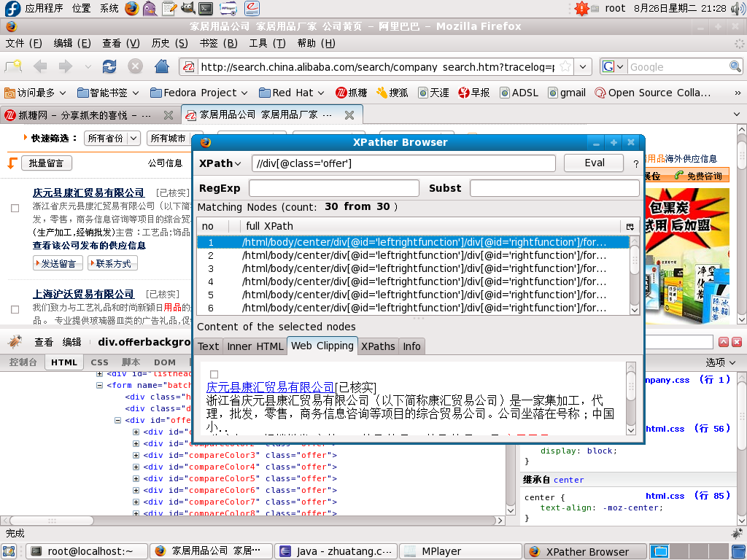
Task: Close the Firebug panel with its red X icon
Action: click(737, 342)
